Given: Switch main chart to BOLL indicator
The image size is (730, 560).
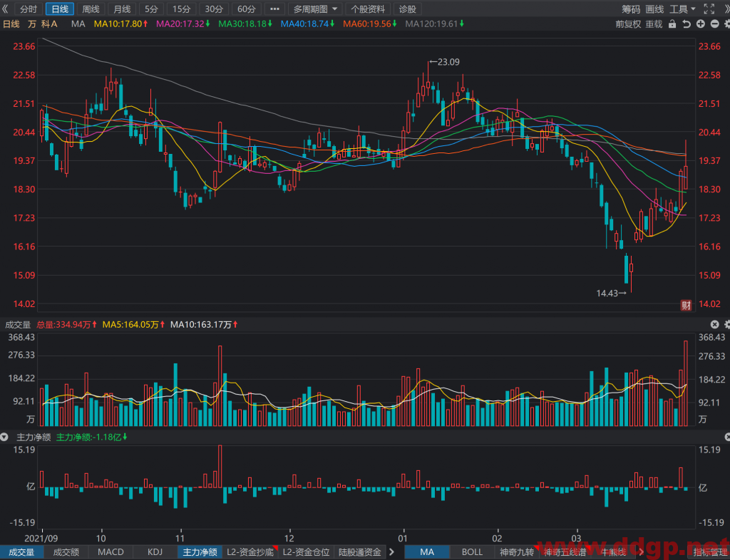Looking at the screenshot, I should tap(472, 552).
